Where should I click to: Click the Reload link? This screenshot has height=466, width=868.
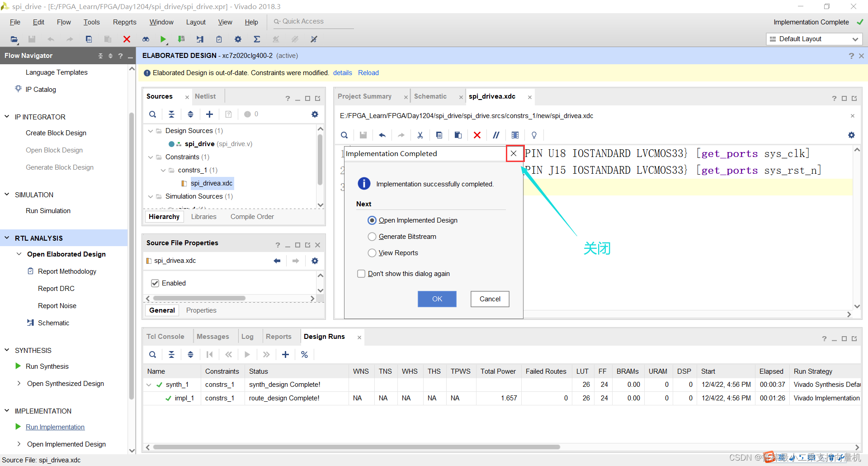pos(368,73)
